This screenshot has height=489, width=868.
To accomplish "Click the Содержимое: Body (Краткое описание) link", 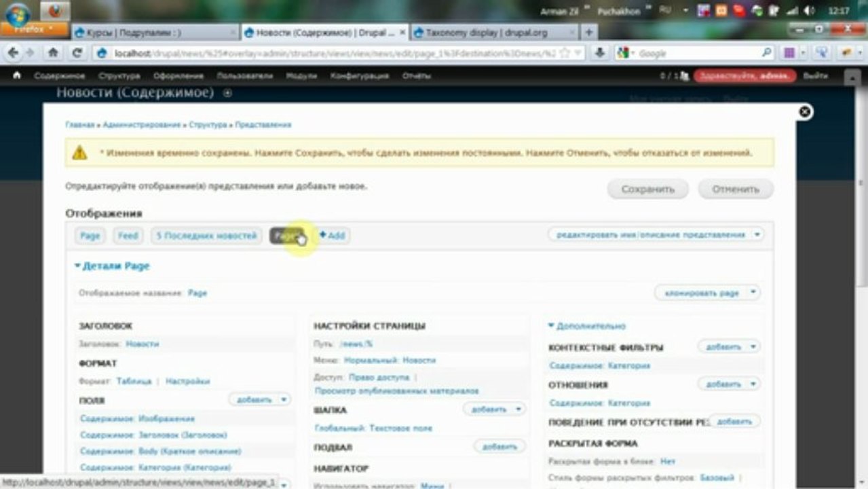I will (160, 451).
